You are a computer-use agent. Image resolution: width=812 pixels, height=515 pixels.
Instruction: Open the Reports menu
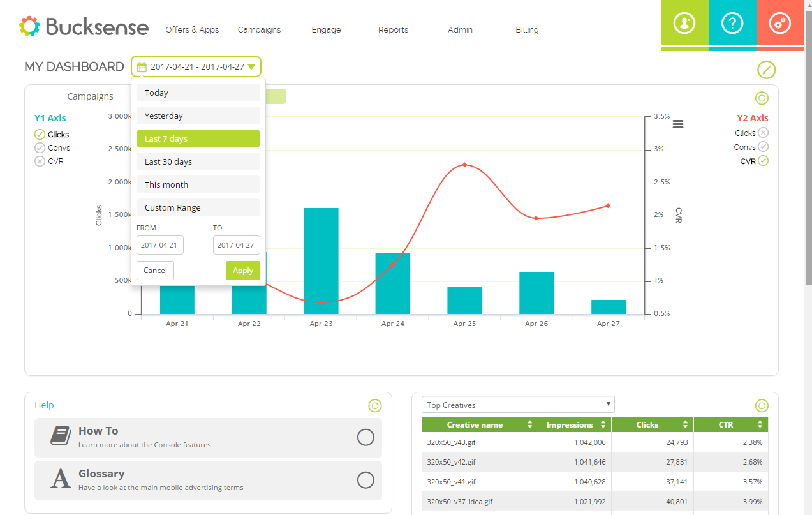393,30
